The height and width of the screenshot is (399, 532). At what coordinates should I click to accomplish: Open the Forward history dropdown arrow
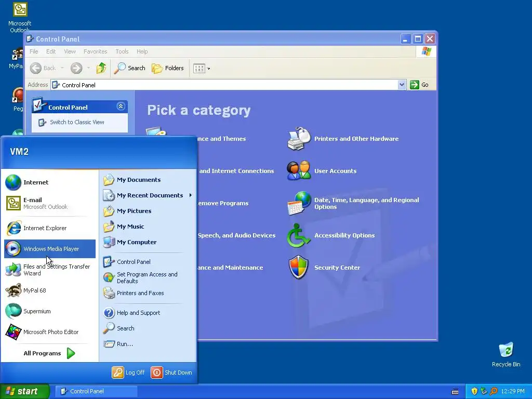(88, 68)
